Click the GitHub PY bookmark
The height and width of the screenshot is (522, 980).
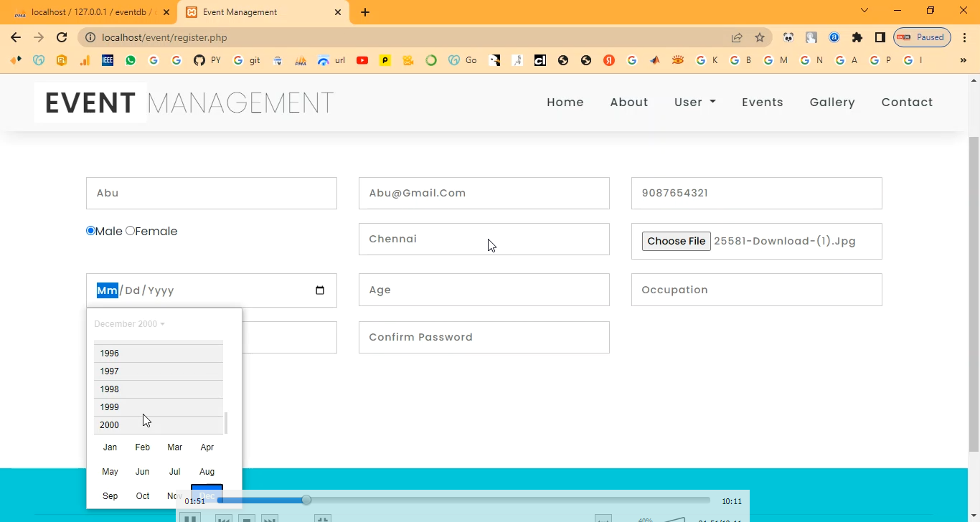pyautogui.click(x=207, y=60)
